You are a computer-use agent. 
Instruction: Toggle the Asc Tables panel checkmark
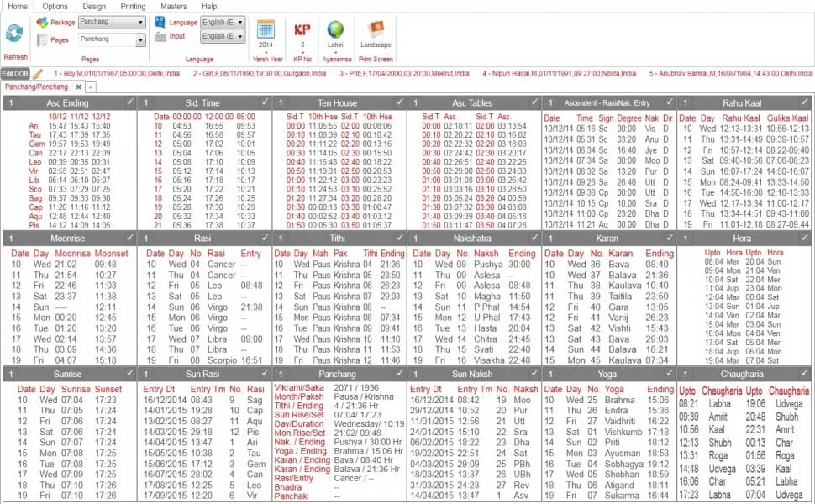[x=535, y=102]
